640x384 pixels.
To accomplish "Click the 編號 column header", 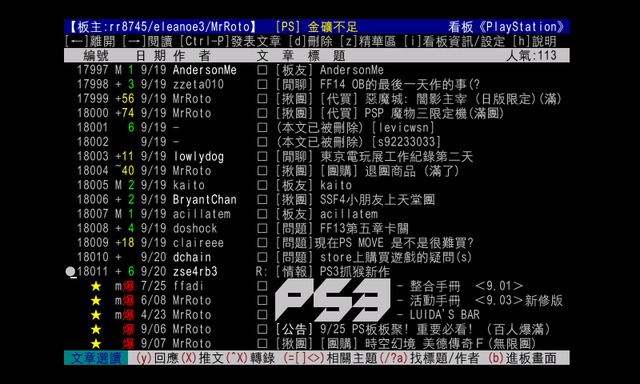I will [96, 55].
